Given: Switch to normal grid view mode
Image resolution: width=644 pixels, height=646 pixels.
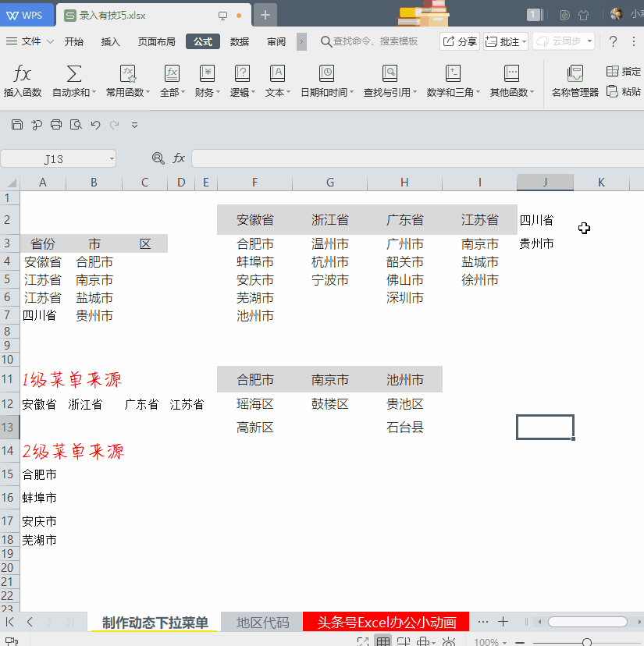Looking at the screenshot, I should pos(383,641).
